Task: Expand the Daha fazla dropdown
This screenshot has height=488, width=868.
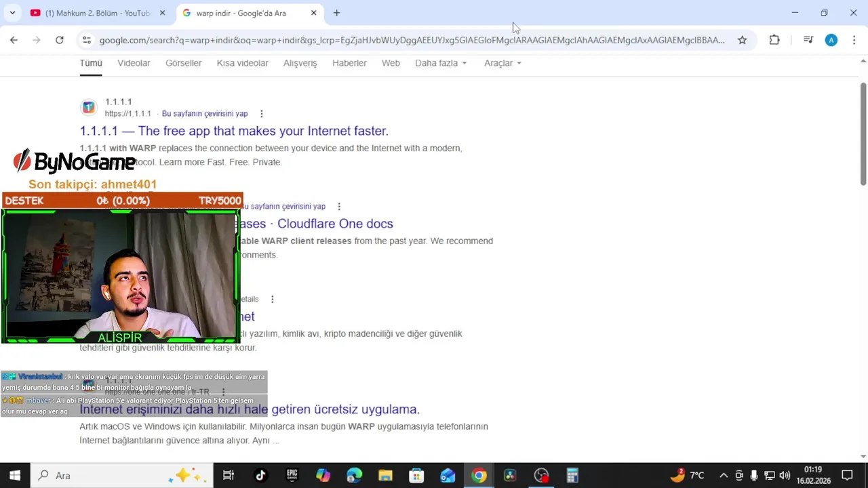Action: [441, 63]
